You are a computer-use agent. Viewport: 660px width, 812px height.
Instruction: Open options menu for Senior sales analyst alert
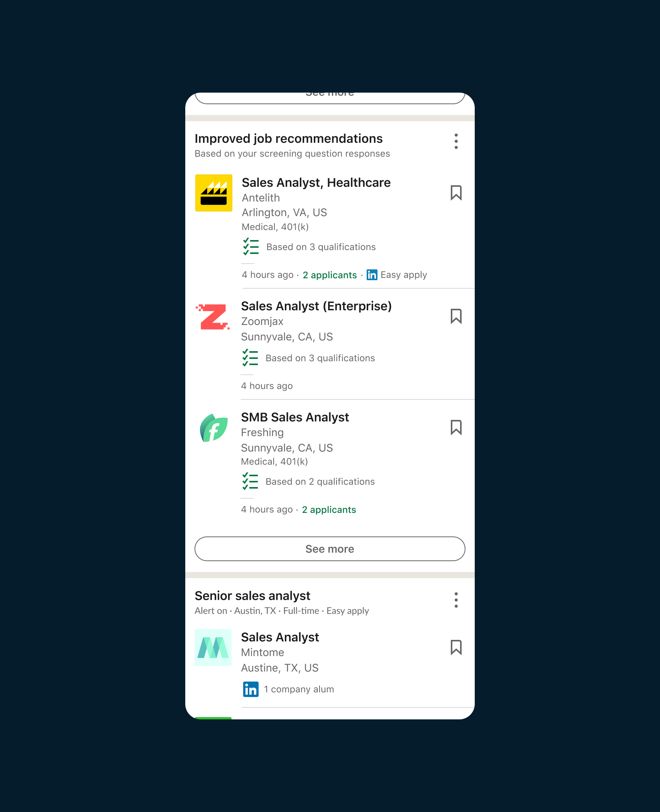[456, 600]
